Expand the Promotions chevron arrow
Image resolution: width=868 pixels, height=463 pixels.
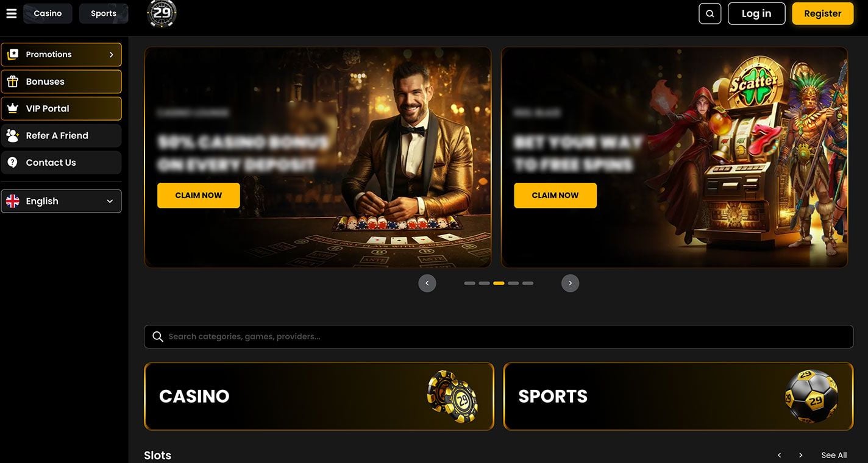[111, 55]
